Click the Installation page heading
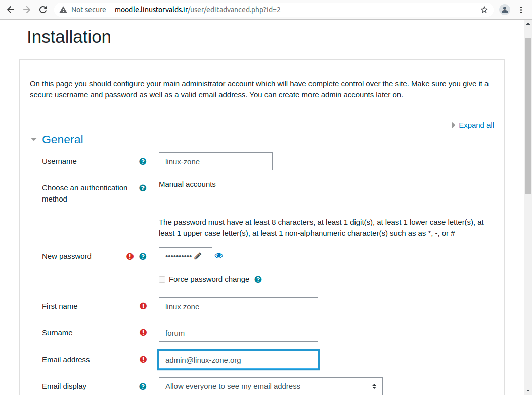 click(69, 37)
